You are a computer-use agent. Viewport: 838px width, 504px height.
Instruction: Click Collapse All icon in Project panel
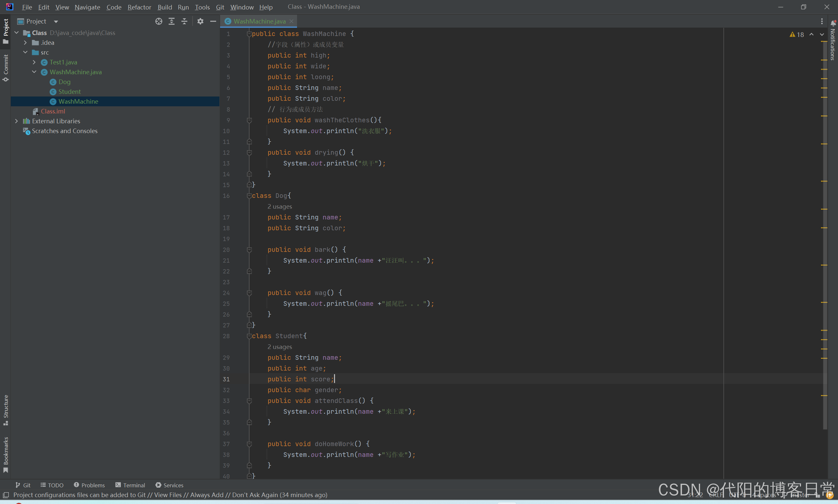[x=184, y=21]
